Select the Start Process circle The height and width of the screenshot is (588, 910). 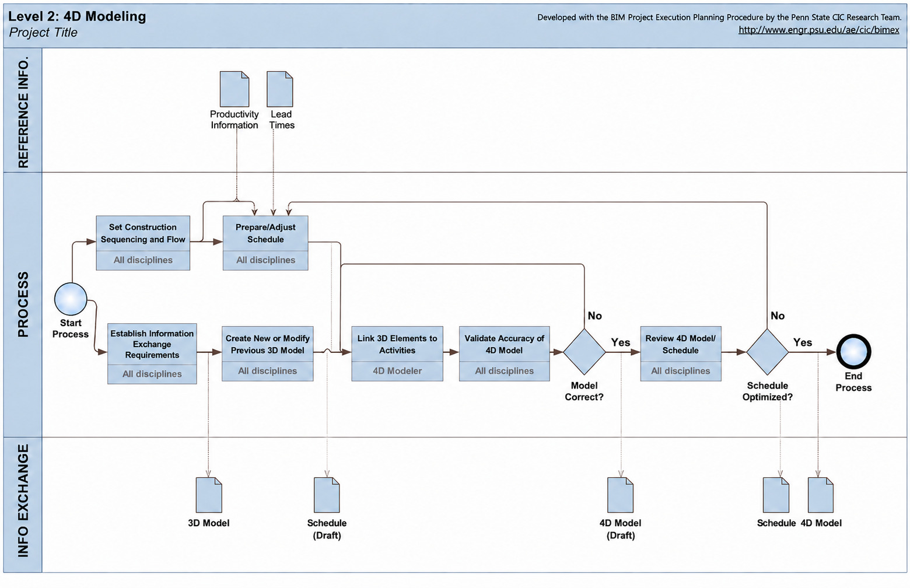pyautogui.click(x=71, y=299)
